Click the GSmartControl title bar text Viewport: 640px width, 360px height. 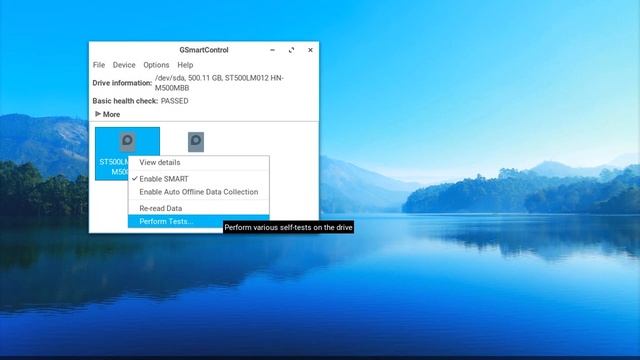[204, 50]
